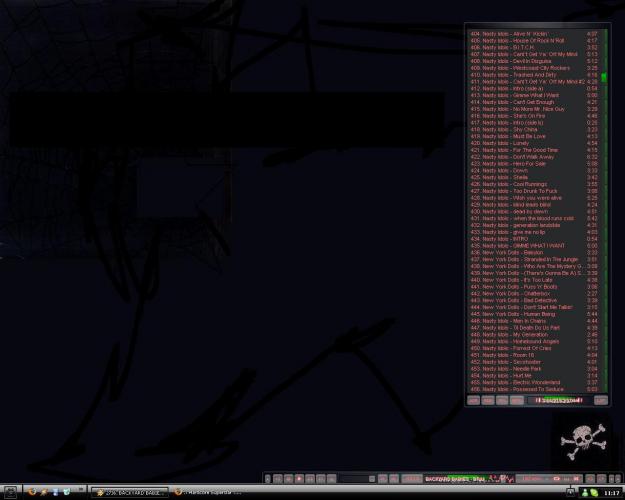
Task: Select track 418 Shy China
Action: click(533, 130)
